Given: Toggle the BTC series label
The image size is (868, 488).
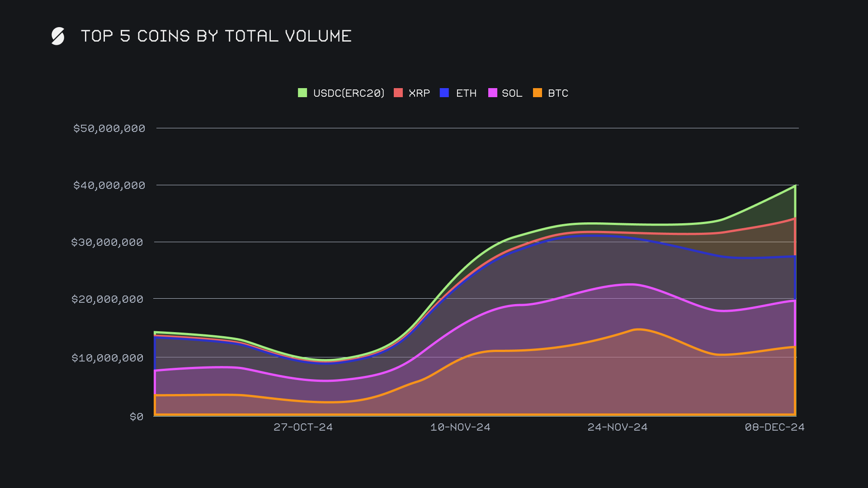Looking at the screenshot, I should 558,93.
